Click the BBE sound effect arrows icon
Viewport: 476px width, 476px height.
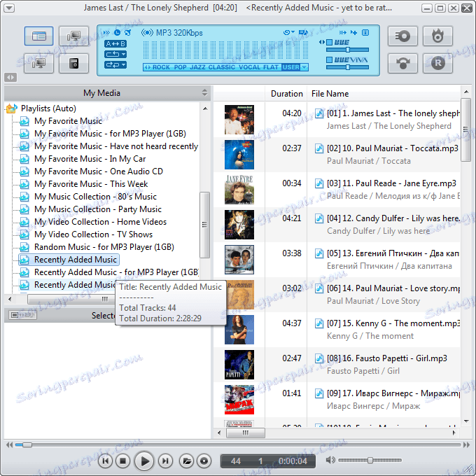pos(321,42)
